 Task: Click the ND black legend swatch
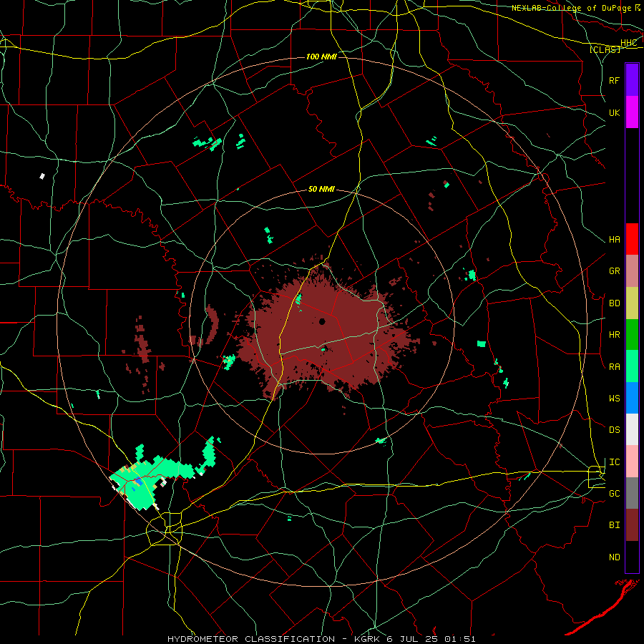click(x=632, y=557)
